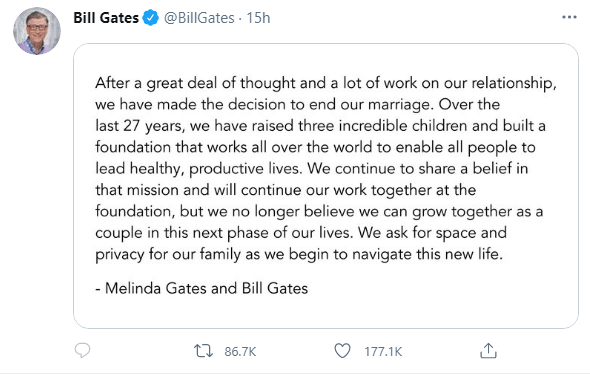This screenshot has width=590, height=375.
Task: Open the tweet's three-dot more menu
Action: pyautogui.click(x=569, y=17)
